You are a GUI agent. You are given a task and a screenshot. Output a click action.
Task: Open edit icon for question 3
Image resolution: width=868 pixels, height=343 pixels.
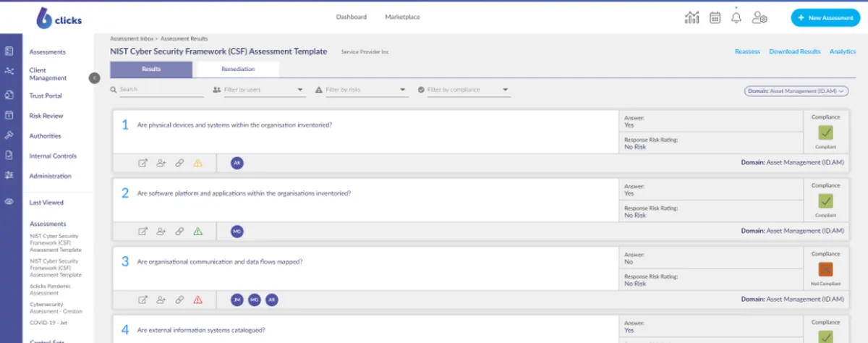point(143,299)
